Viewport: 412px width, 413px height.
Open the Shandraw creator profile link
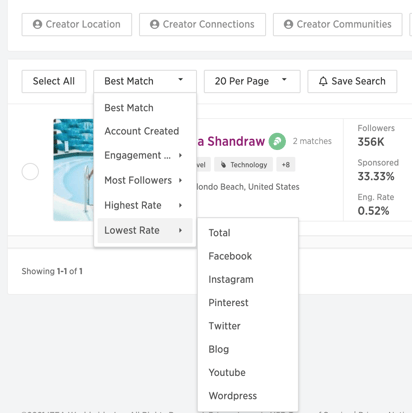[231, 141]
